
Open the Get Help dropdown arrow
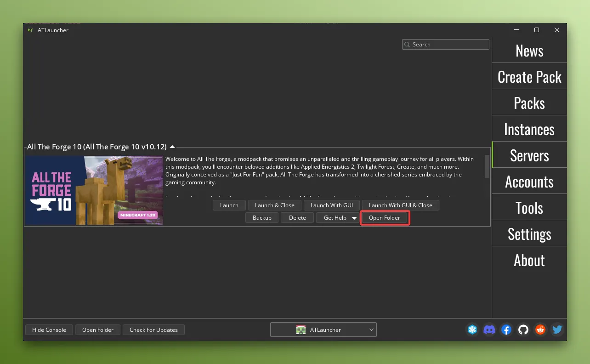pos(354,218)
